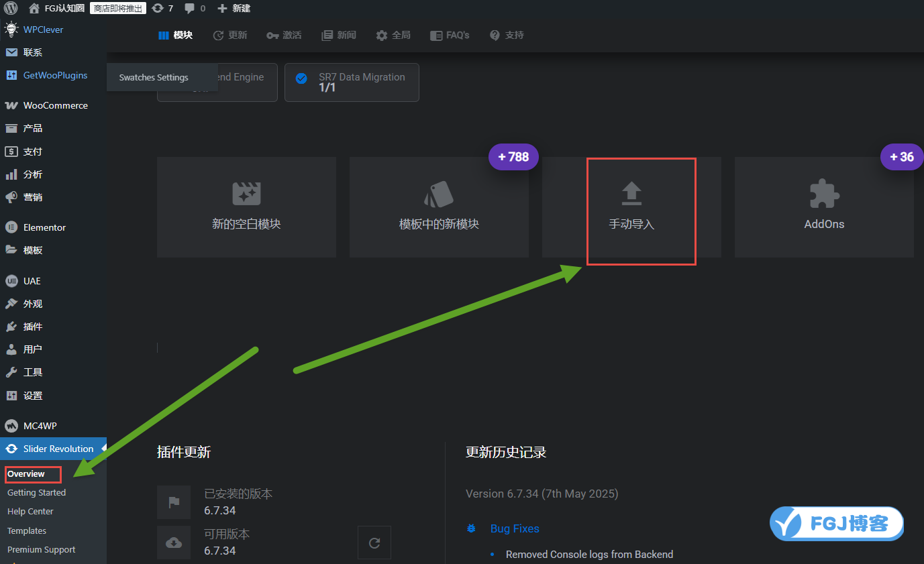
Task: Click the GetWooPlugins sidebar icon
Action: coord(11,75)
